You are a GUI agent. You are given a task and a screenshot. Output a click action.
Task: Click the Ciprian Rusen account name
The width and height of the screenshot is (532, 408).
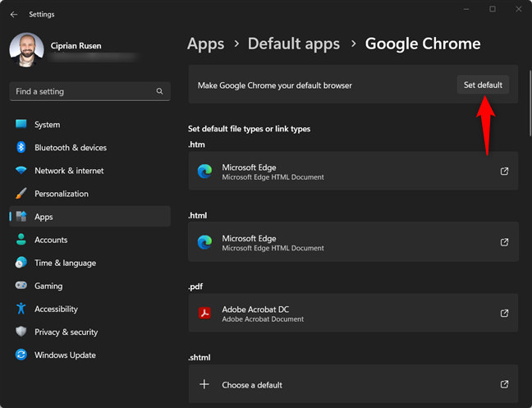click(76, 46)
